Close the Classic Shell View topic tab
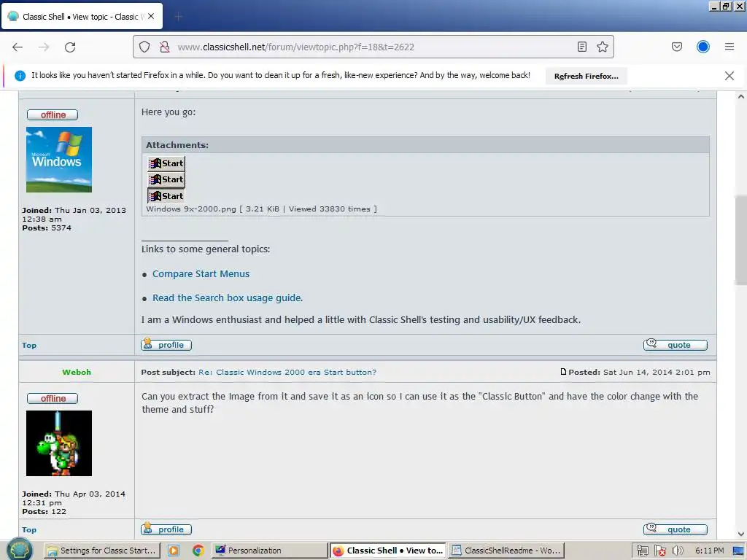Viewport: 747px width, 560px height. (x=151, y=16)
